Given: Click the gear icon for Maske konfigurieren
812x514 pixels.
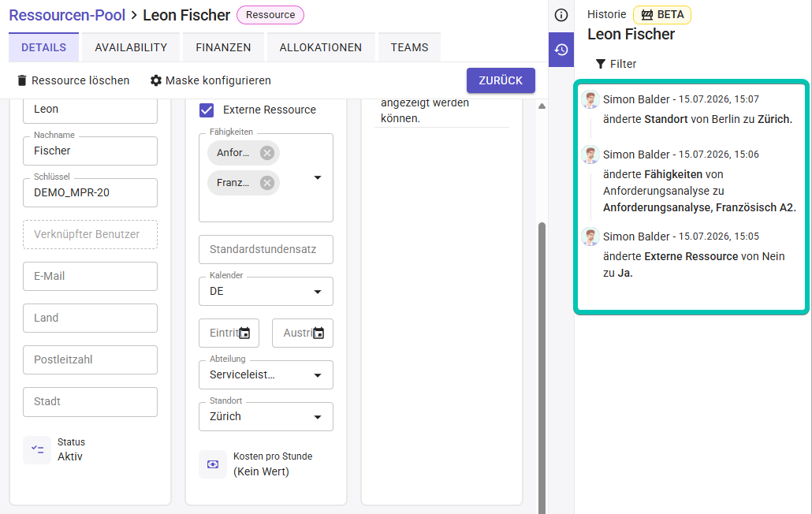Looking at the screenshot, I should [x=156, y=80].
